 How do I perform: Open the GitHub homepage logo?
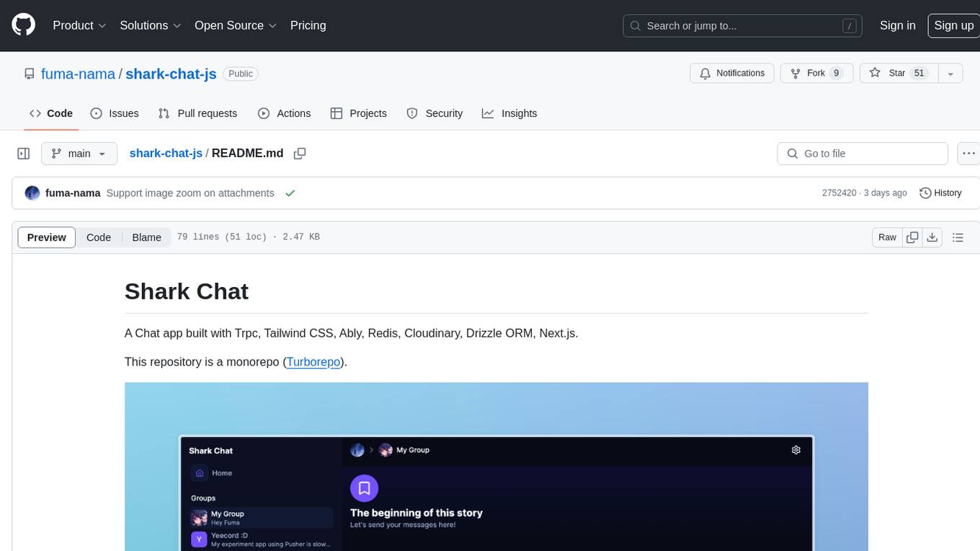pyautogui.click(x=23, y=25)
